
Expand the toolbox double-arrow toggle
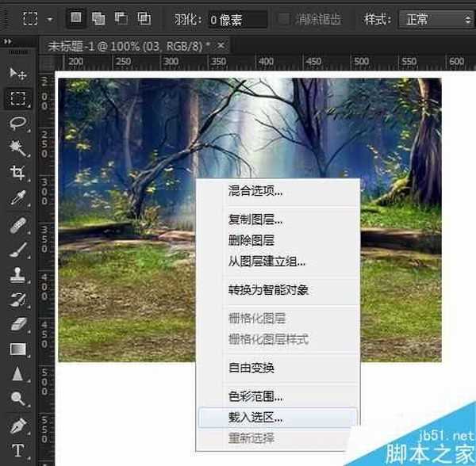pos(8,41)
